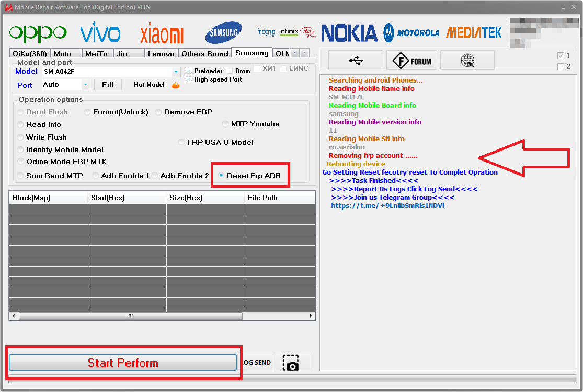Enable the Brom checkbox
The height and width of the screenshot is (392, 583).
pos(230,71)
